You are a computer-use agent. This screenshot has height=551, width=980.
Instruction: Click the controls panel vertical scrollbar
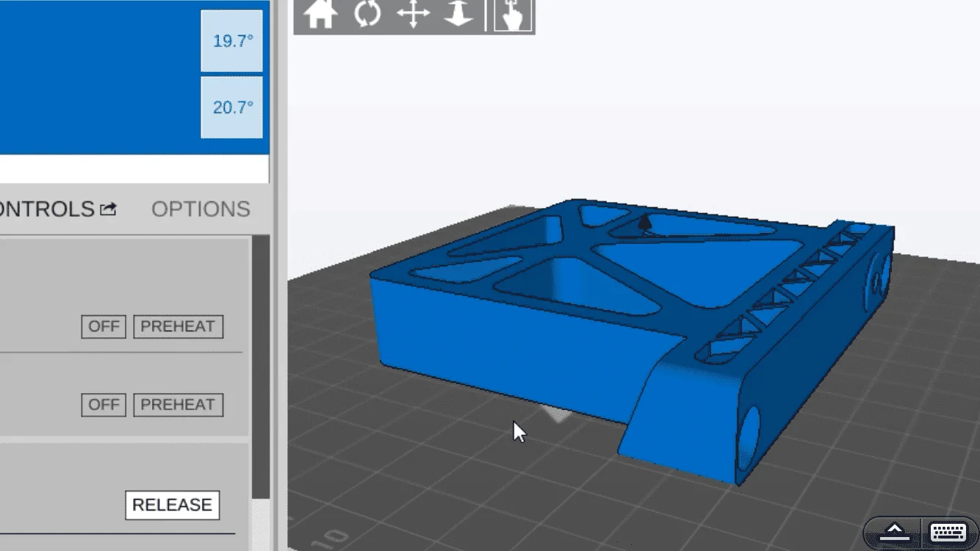pyautogui.click(x=260, y=367)
